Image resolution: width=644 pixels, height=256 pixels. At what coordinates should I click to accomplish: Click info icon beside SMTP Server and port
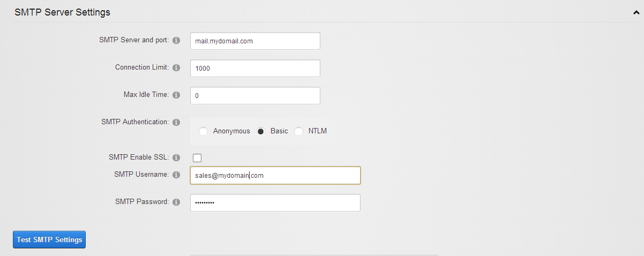coord(176,41)
